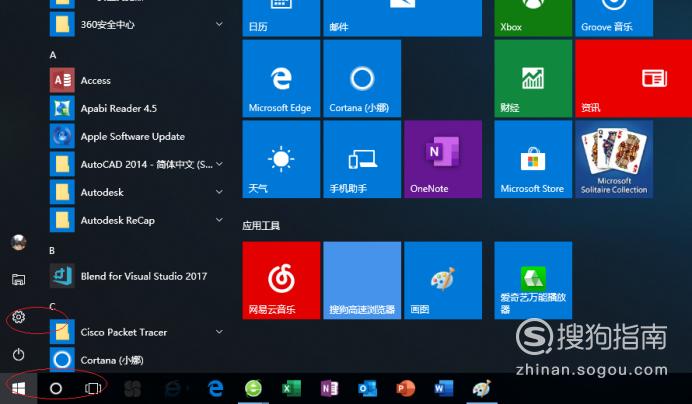The width and height of the screenshot is (692, 404).
Task: Expand the Autodesk ReCap folder chevron
Action: [219, 219]
